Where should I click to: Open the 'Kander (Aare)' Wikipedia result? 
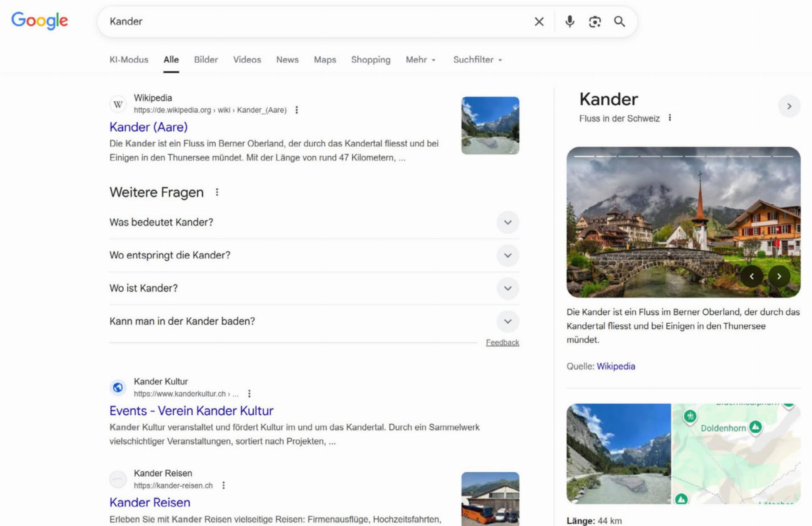tap(148, 127)
